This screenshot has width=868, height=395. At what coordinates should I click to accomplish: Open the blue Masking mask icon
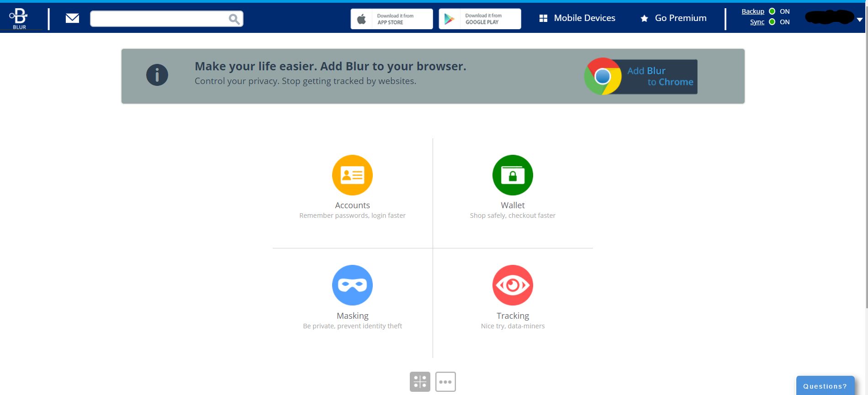pos(352,285)
